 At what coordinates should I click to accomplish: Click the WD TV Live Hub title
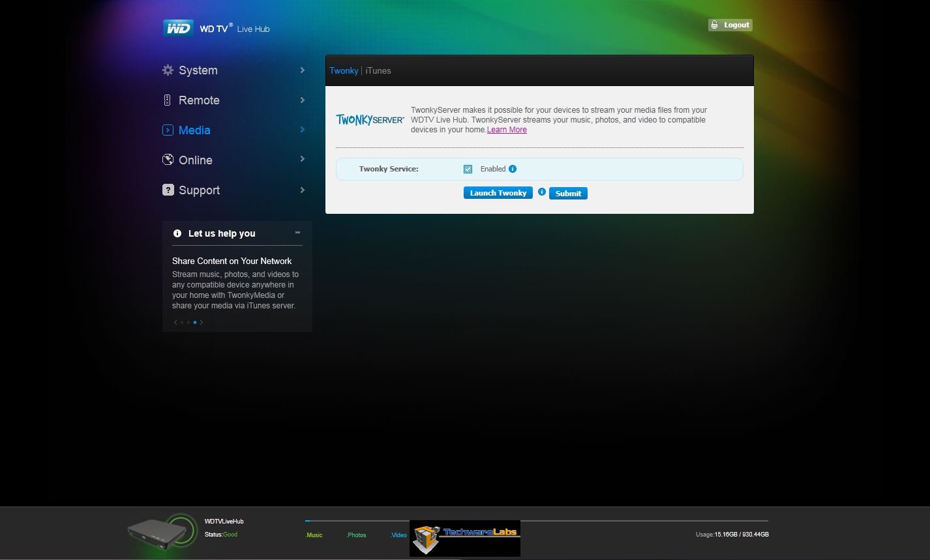pyautogui.click(x=234, y=29)
